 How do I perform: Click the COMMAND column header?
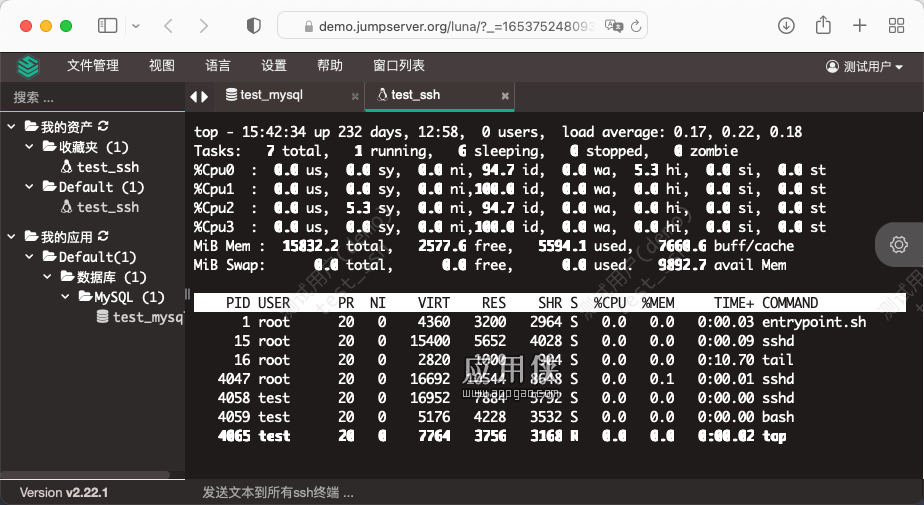[x=790, y=303]
